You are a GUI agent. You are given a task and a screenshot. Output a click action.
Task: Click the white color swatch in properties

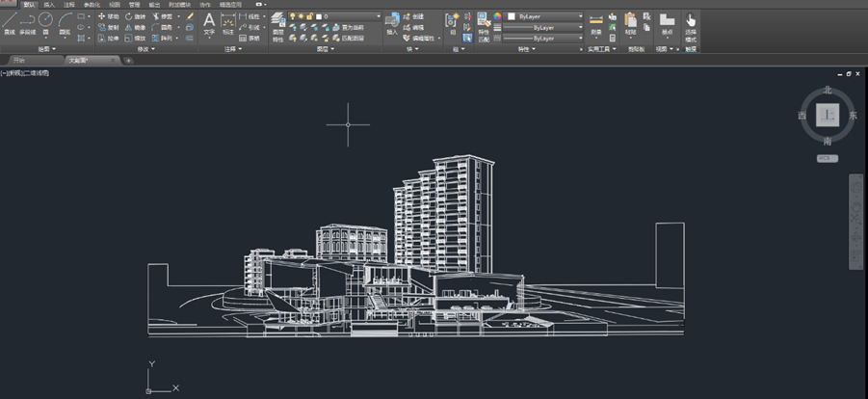pyautogui.click(x=512, y=16)
